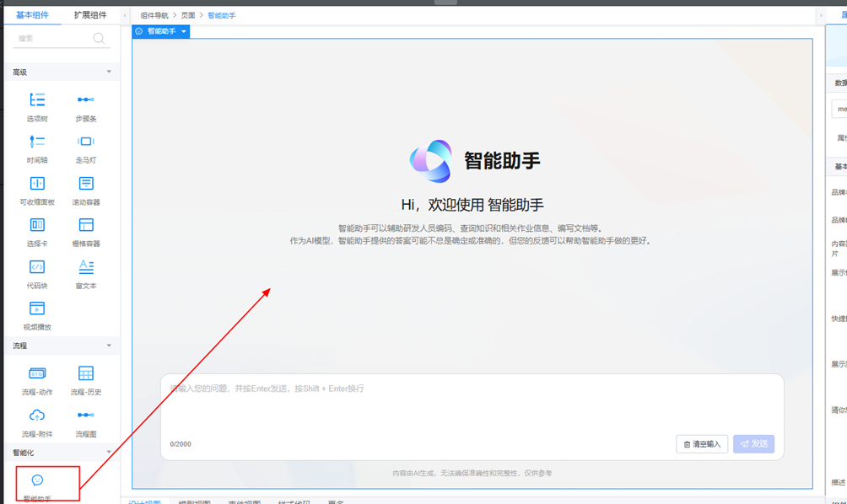Click the 智能助手 chat face icon
Screen dimensions: 847x504
[x=37, y=480]
